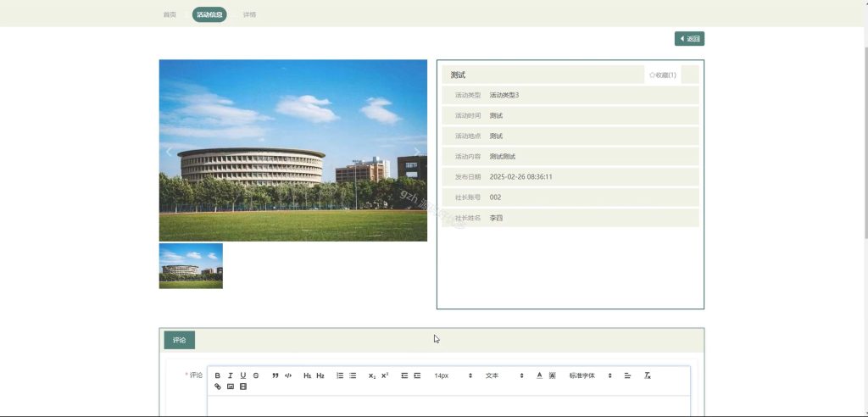Select the 详情 breadcrumb tab
This screenshot has width=868, height=417.
249,15
